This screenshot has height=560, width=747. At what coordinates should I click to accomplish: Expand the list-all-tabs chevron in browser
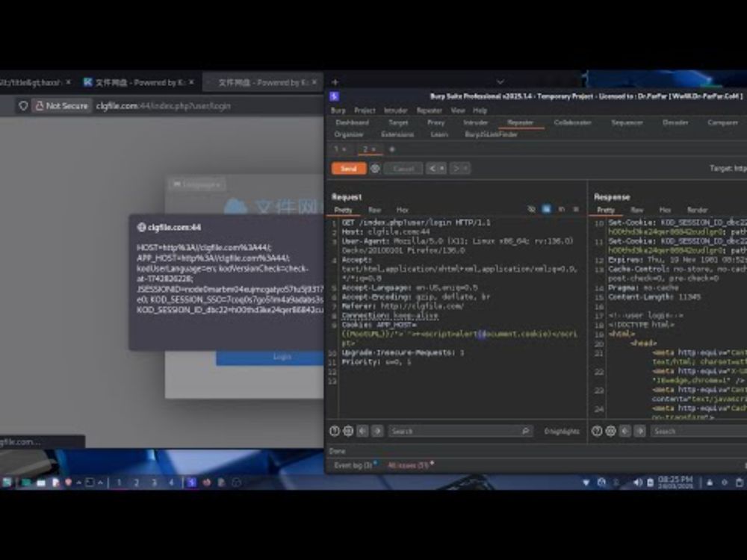tap(500, 82)
